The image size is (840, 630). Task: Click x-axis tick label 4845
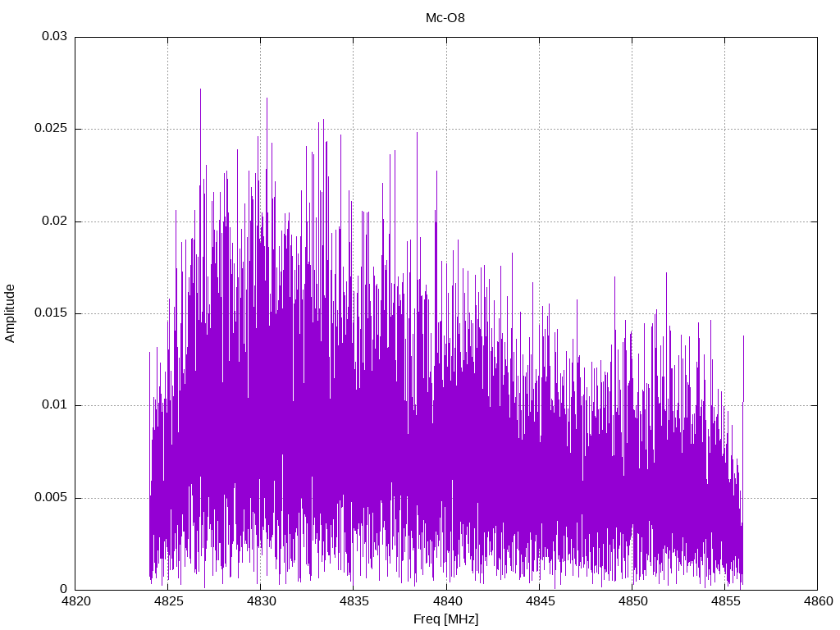(540, 601)
